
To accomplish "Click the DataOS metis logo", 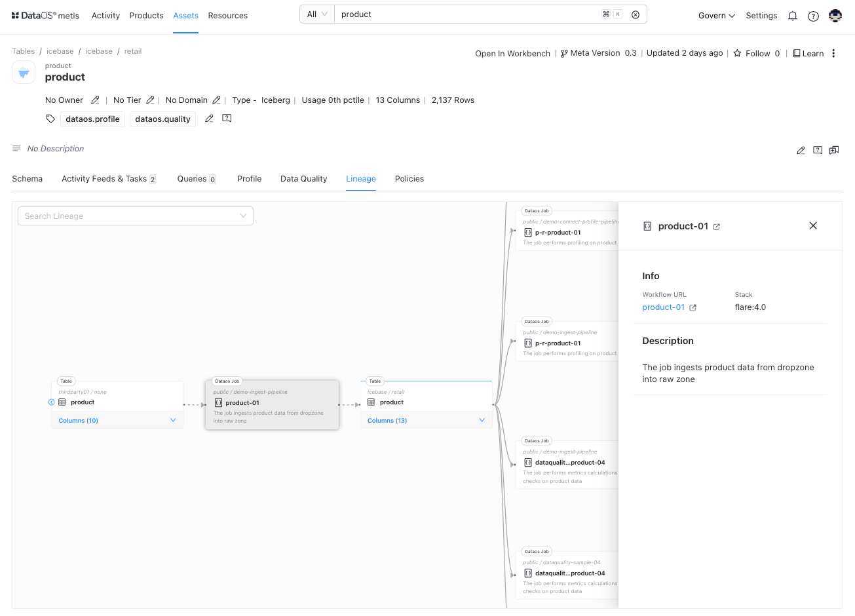I will tap(45, 15).
